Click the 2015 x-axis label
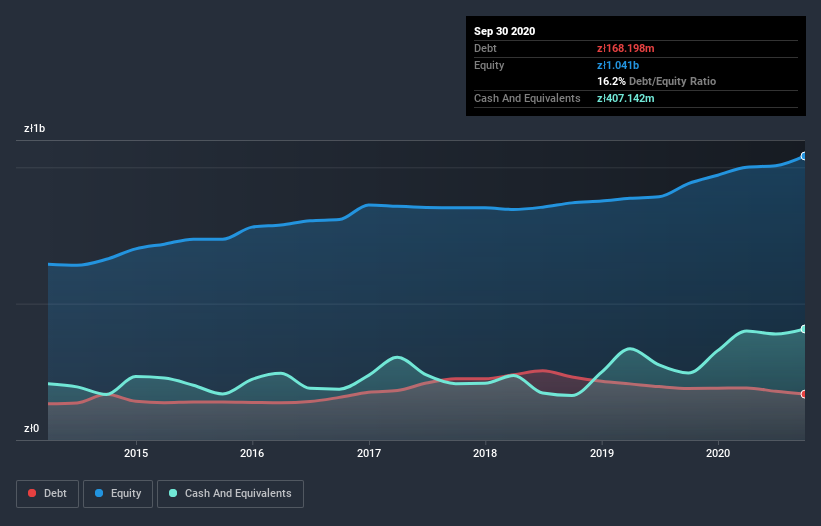 (136, 453)
